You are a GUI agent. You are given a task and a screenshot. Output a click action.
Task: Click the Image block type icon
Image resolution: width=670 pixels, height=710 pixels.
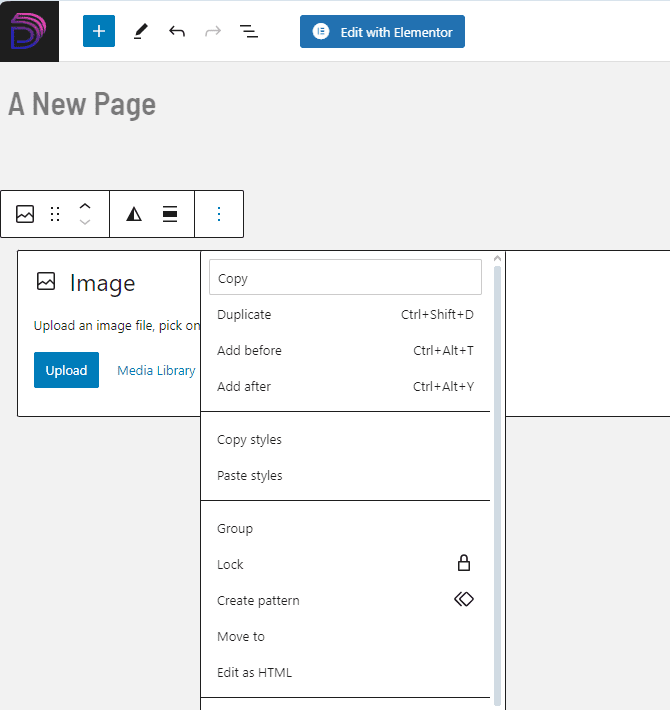(25, 214)
